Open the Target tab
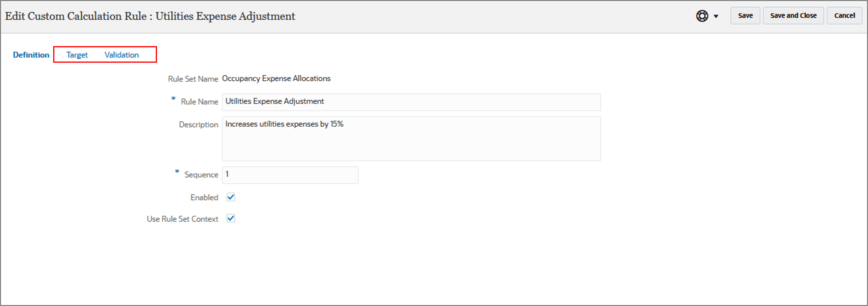Viewport: 868px width, 306px height. pyautogui.click(x=77, y=55)
